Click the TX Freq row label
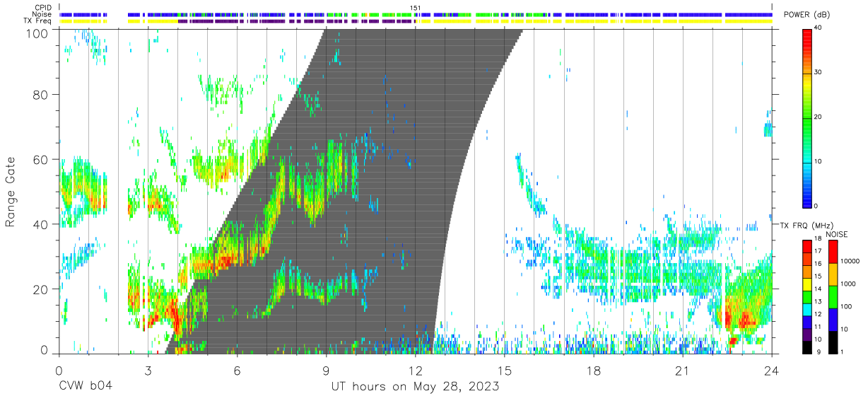 click(x=38, y=21)
